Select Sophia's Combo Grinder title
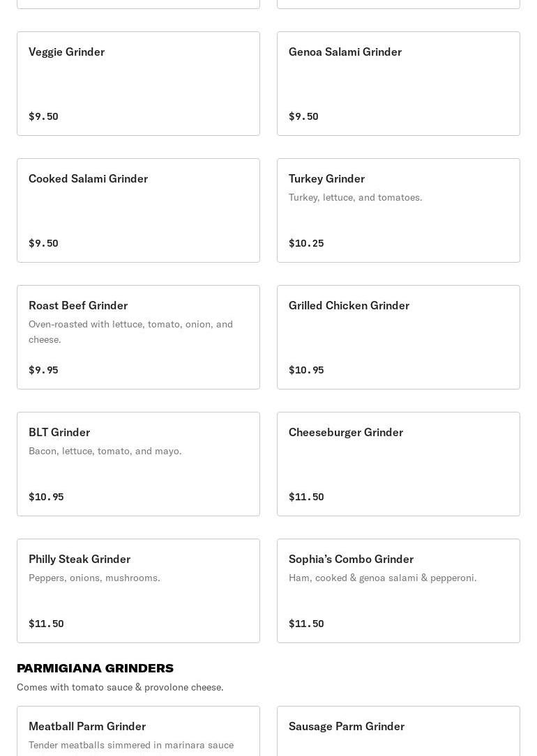The width and height of the screenshot is (537, 756). click(351, 559)
